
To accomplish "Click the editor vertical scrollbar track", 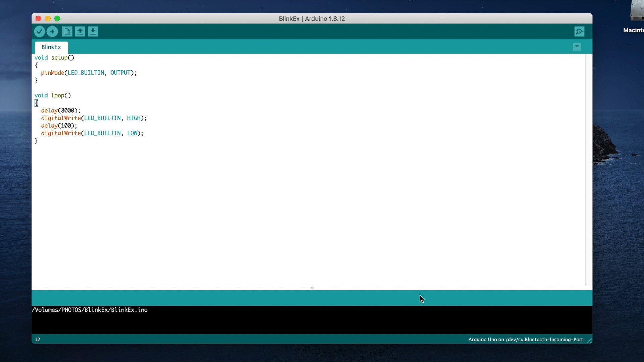I will 589,168.
